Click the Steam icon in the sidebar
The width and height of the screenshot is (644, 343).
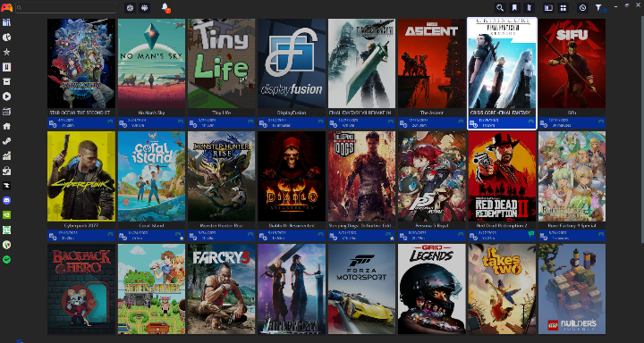coord(6,141)
